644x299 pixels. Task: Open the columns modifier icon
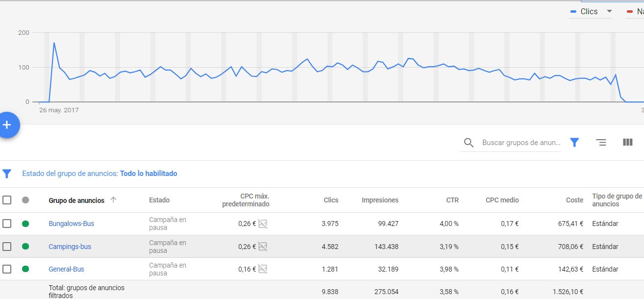(x=627, y=142)
